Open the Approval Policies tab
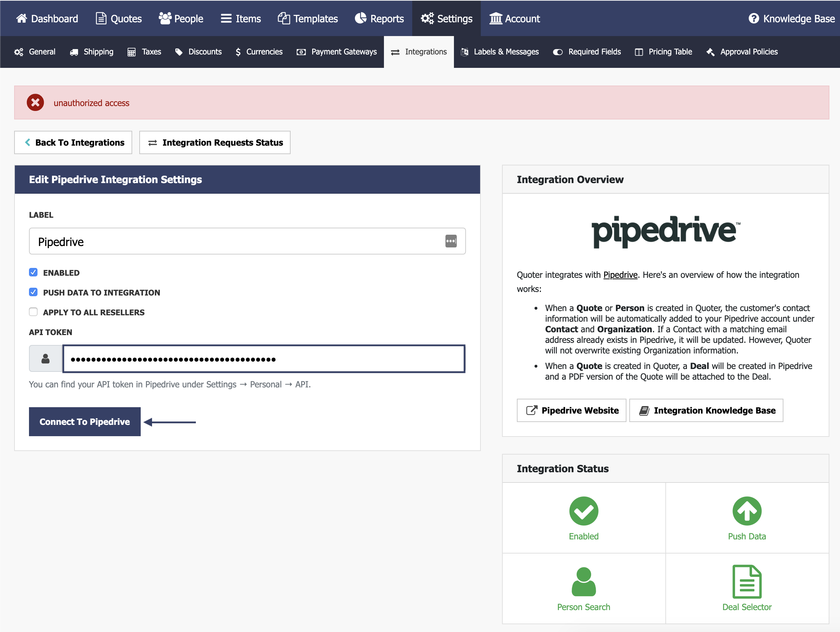840x632 pixels. click(742, 52)
